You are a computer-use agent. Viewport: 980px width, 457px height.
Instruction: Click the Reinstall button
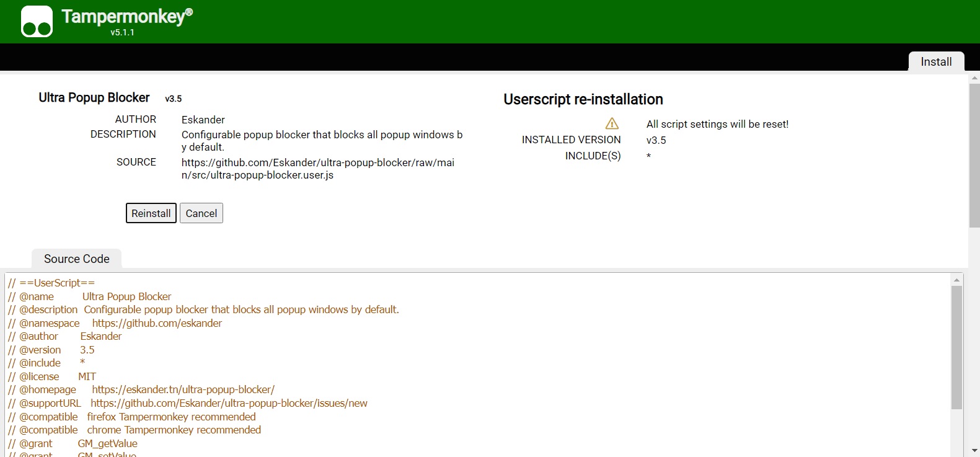tap(151, 213)
